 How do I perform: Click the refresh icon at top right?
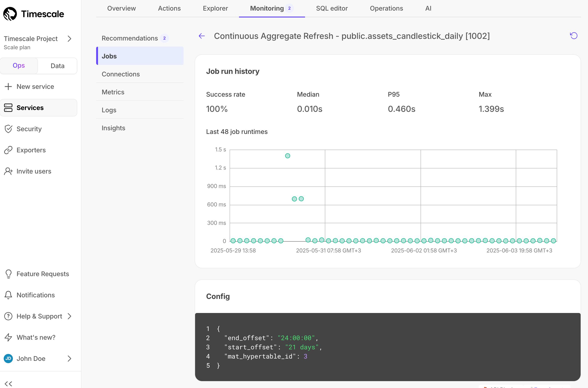point(574,36)
